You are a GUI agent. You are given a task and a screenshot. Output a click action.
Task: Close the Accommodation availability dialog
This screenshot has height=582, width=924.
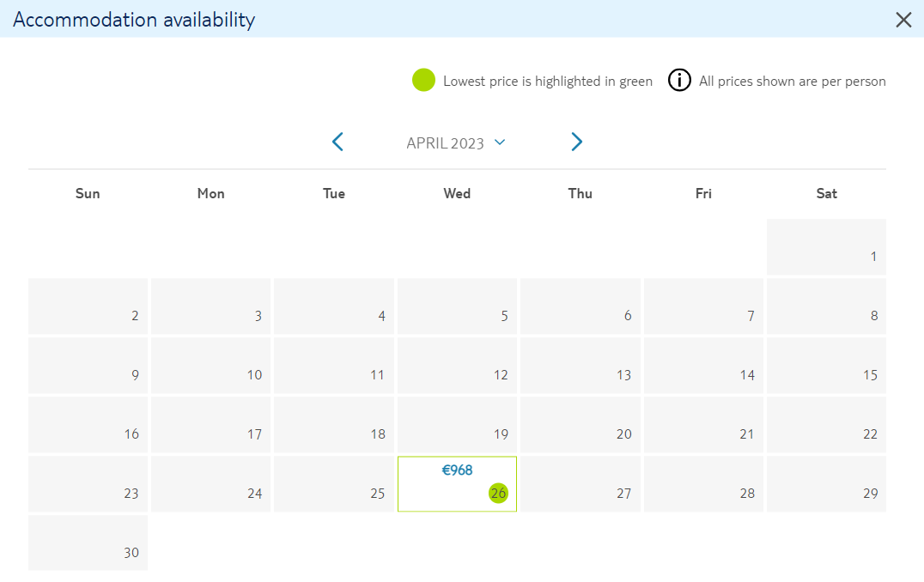tap(903, 20)
